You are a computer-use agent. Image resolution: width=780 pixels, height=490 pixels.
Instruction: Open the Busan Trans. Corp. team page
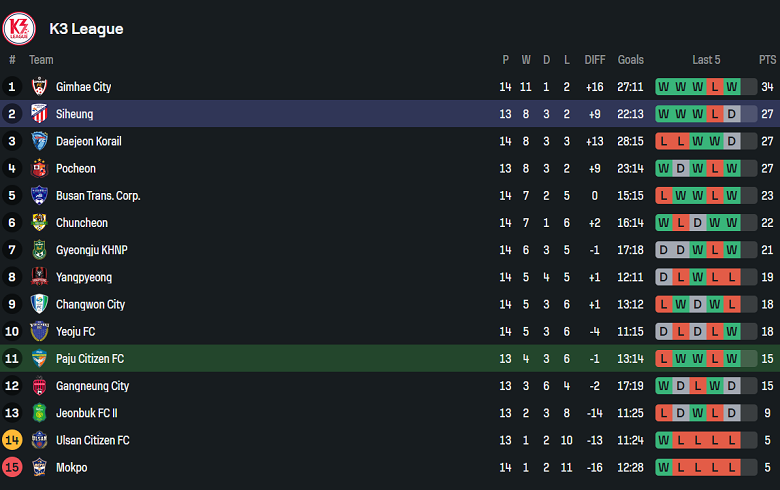pyautogui.click(x=98, y=196)
